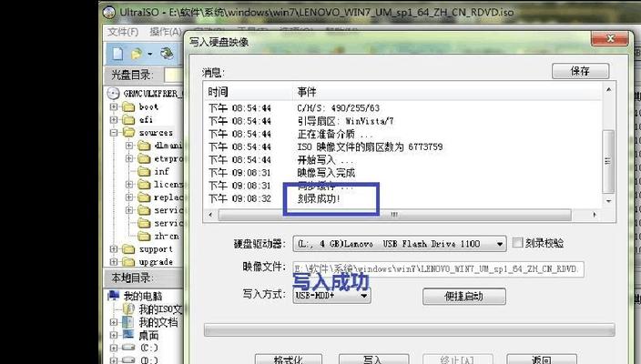Screen dimensions: 641x364
Task: Click the log scroll left arrow
Action: 210,215
